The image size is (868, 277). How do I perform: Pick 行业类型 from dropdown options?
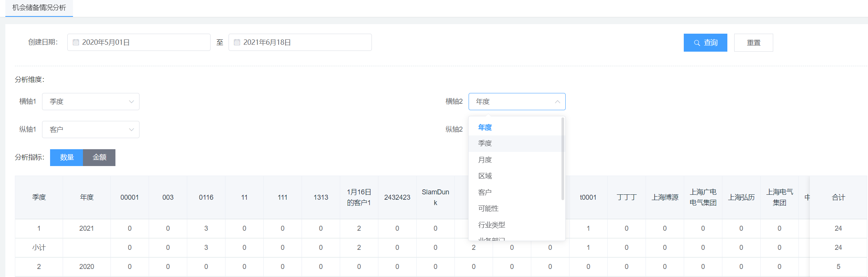(492, 225)
